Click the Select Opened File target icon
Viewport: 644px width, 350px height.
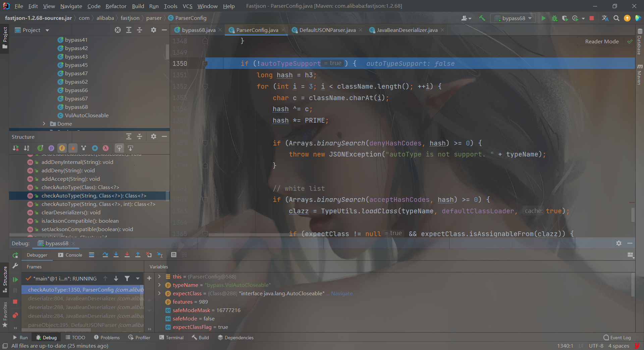click(x=118, y=30)
